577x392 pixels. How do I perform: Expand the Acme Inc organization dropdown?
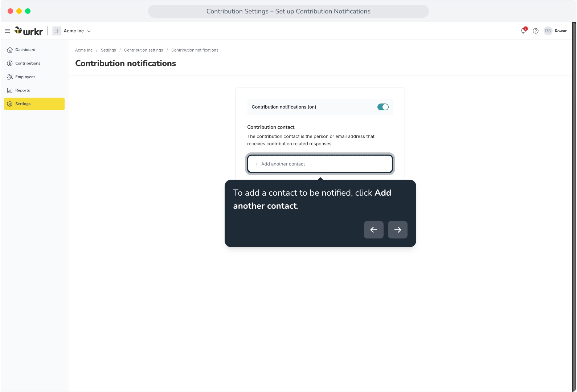(77, 31)
